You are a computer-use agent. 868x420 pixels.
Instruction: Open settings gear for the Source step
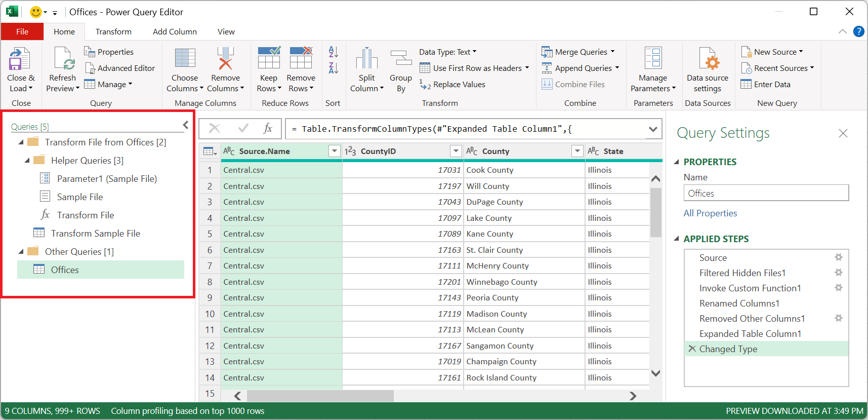coord(839,257)
